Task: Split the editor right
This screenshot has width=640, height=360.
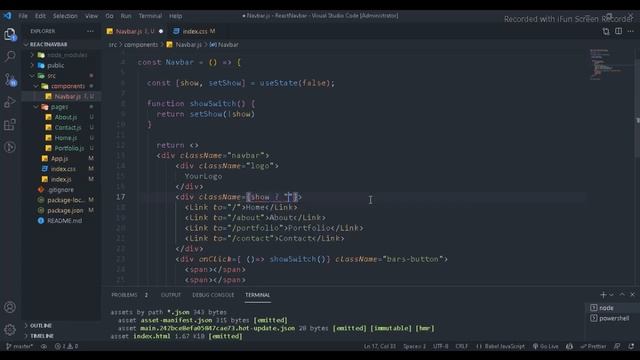Action: point(619,31)
